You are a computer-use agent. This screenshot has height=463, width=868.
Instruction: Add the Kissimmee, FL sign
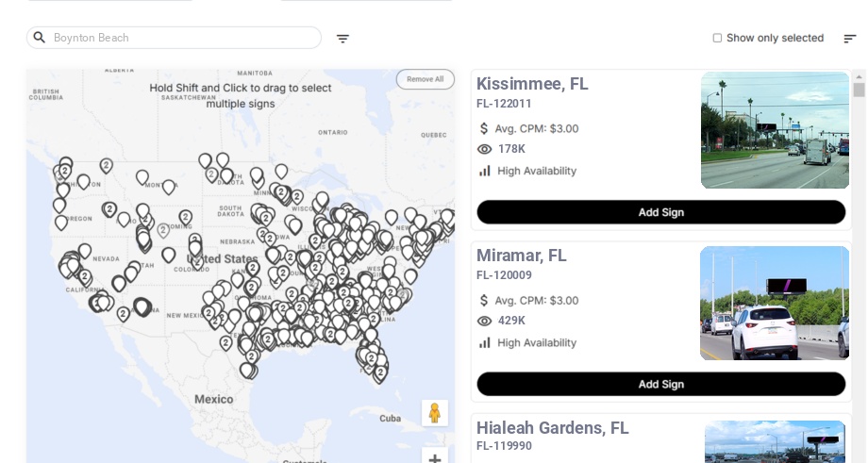pyautogui.click(x=660, y=212)
